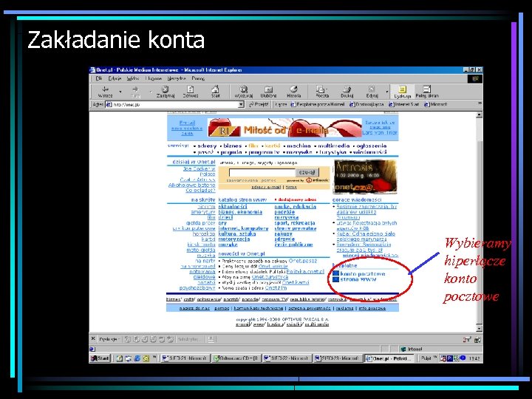Open the Pomoc menu
This screenshot has width=532, height=399.
(x=198, y=78)
